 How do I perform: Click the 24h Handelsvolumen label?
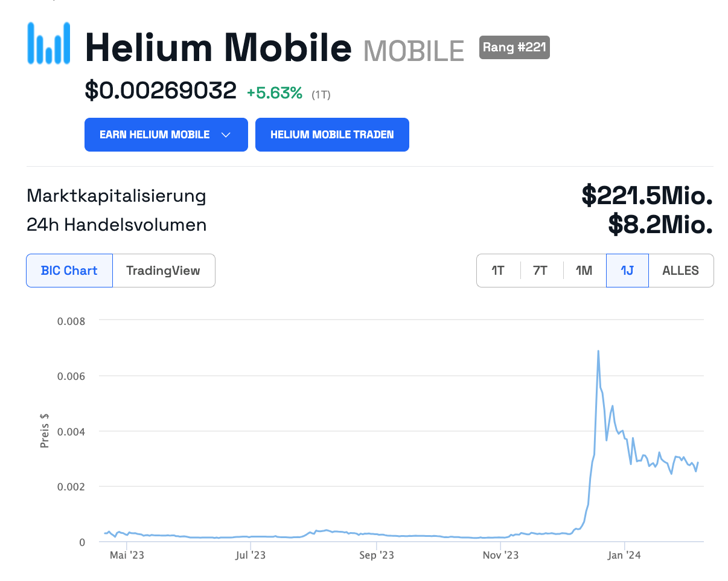point(117,225)
